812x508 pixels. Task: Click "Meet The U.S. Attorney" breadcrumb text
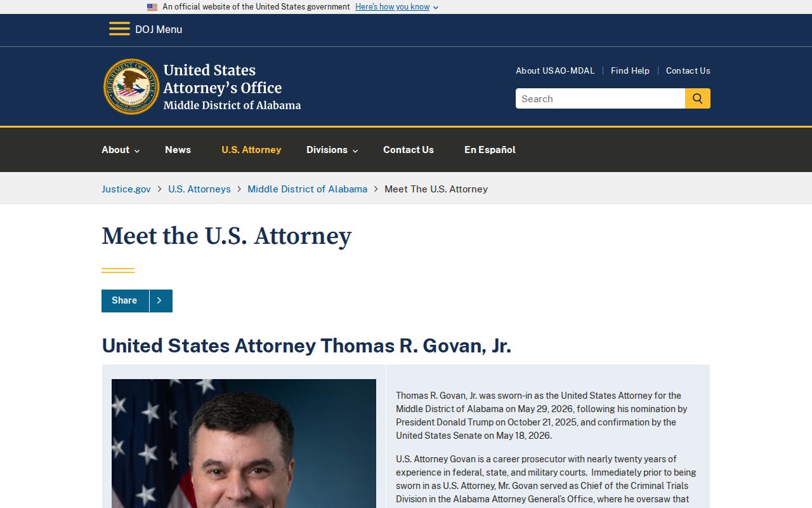click(x=436, y=189)
